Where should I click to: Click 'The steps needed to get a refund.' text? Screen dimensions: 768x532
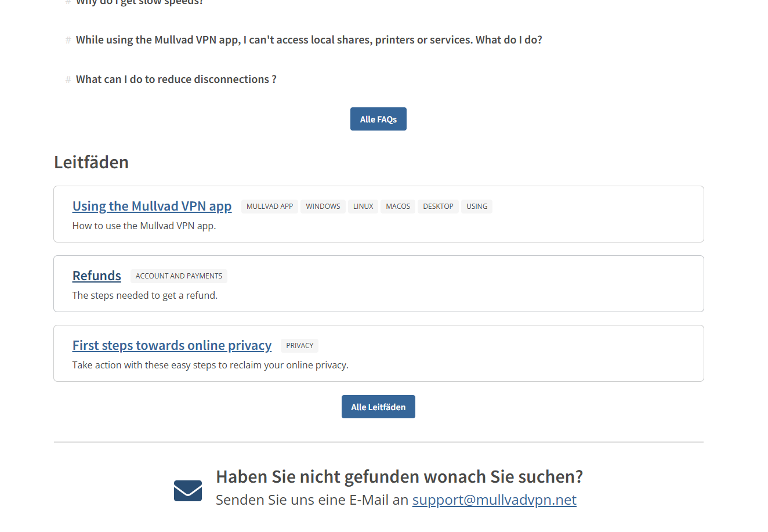tap(145, 295)
